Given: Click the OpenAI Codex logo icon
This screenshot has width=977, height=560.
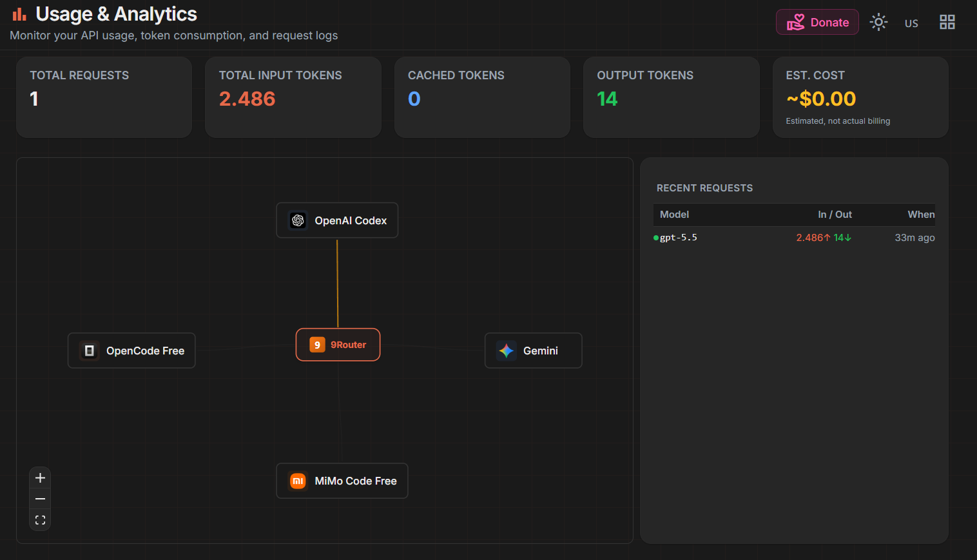Looking at the screenshot, I should [298, 220].
